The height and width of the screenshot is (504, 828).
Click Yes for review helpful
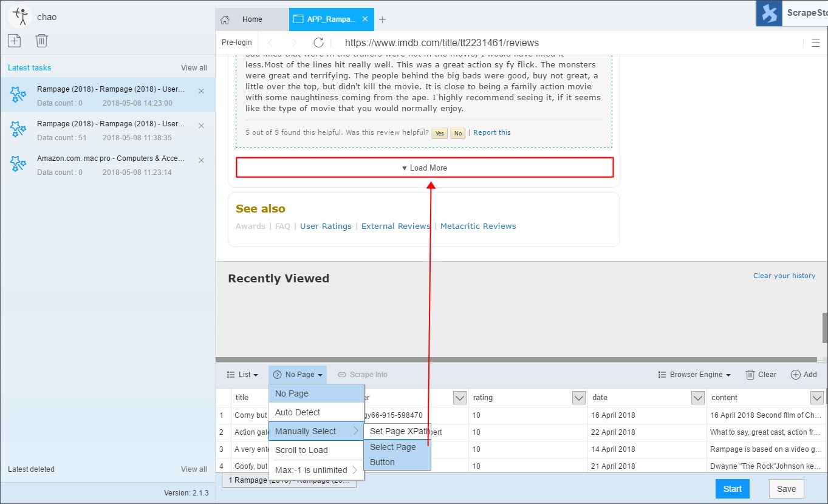point(439,133)
